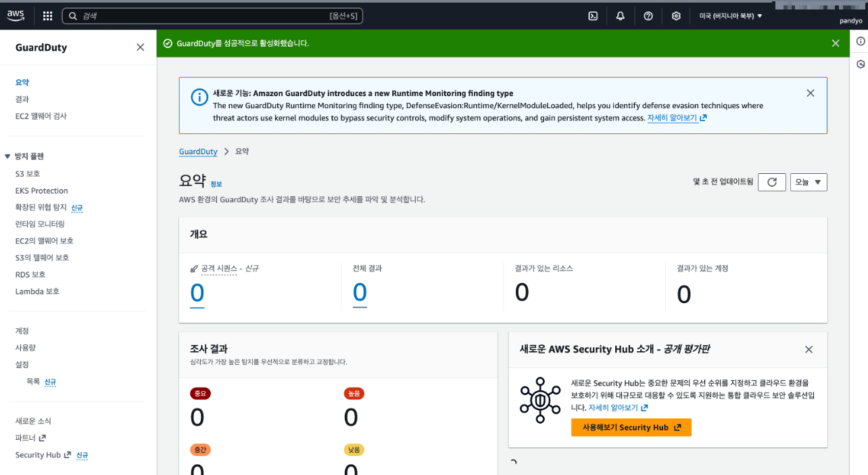Screen dimensions: 868x475
Task: Follow 자세히 알아보기 link in feature notice
Action: [x=677, y=118]
